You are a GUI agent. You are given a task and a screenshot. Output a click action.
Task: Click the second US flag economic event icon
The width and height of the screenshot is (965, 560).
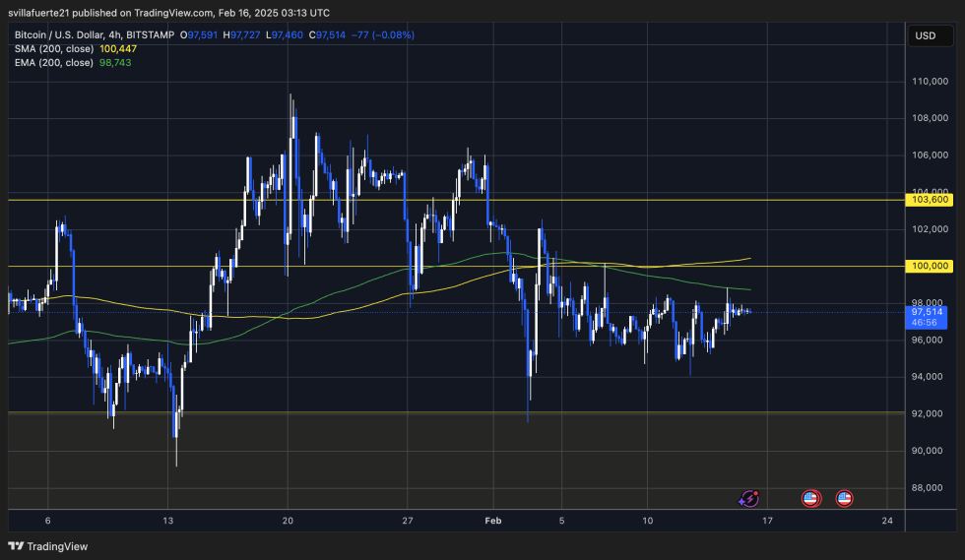845,498
